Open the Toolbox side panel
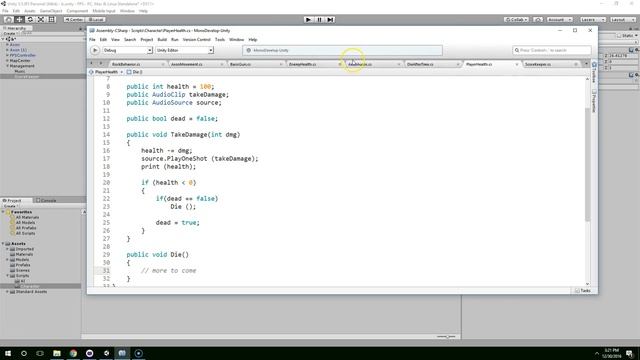The height and width of the screenshot is (360, 640). pos(594,73)
